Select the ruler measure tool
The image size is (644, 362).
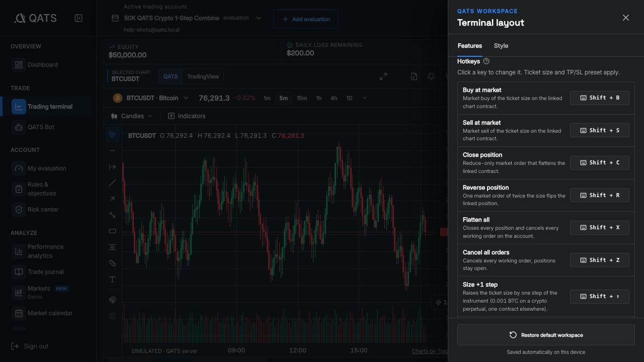tap(112, 263)
